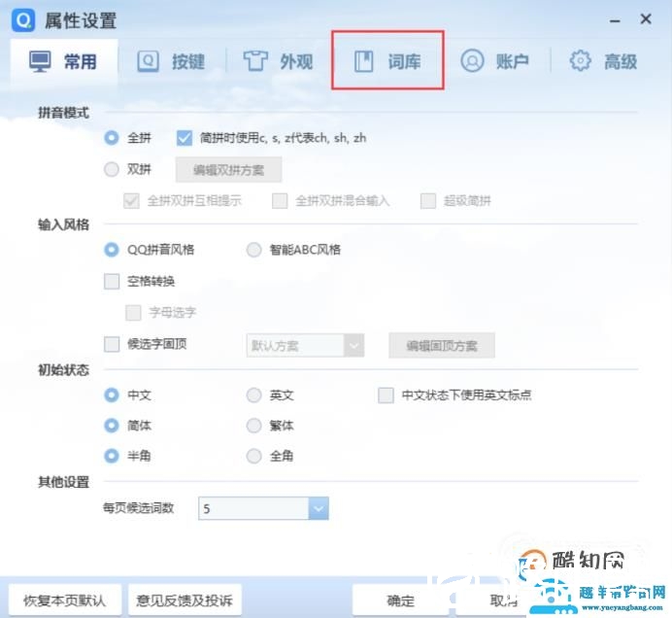Minimize the 属性设置 window
The image size is (672, 618).
click(615, 20)
